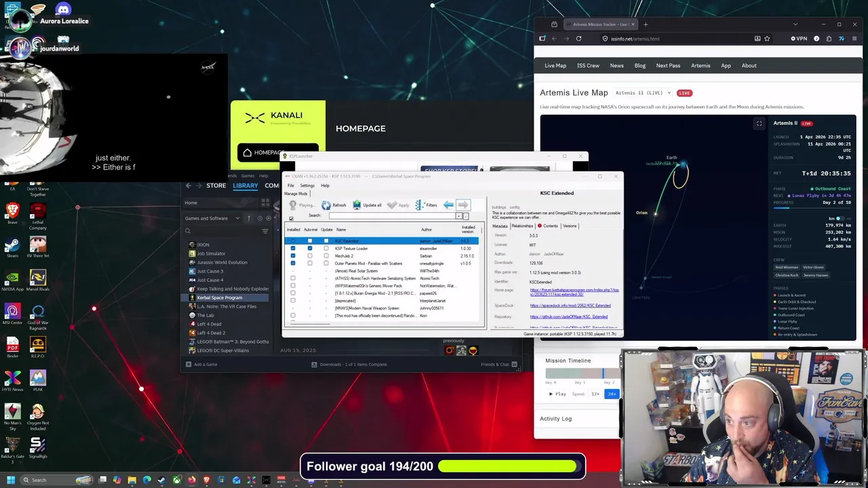
Task: Switch to the Relationships tab in CKAN
Action: [522, 226]
